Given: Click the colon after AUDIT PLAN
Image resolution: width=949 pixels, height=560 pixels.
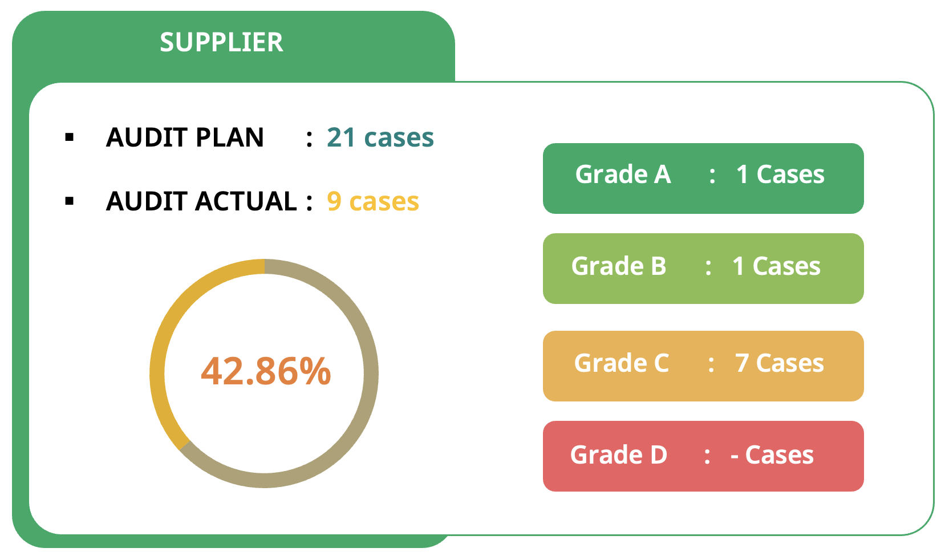Looking at the screenshot, I should pyautogui.click(x=309, y=139).
